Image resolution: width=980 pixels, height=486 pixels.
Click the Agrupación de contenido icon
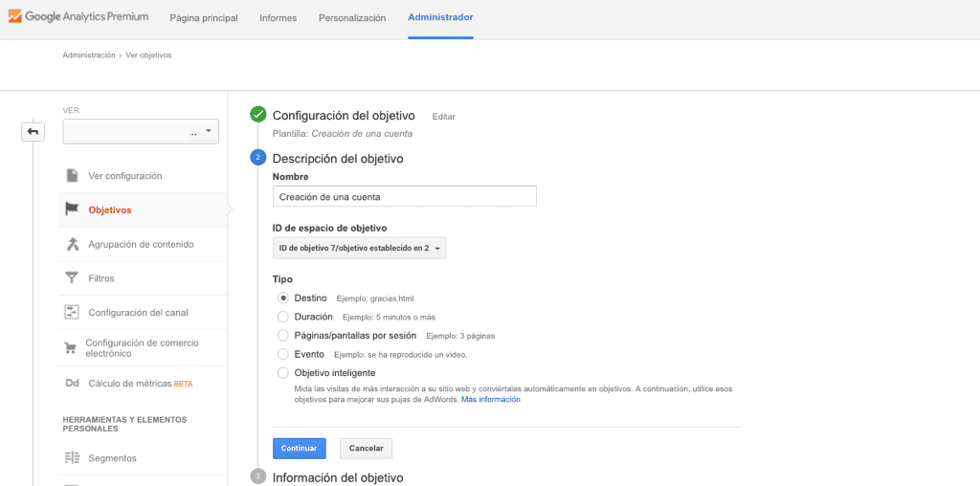coord(72,244)
